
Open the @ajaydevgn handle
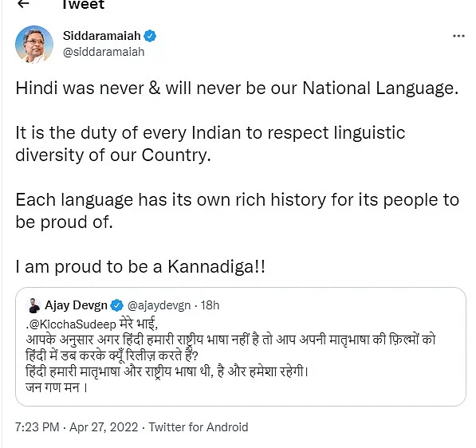click(159, 305)
